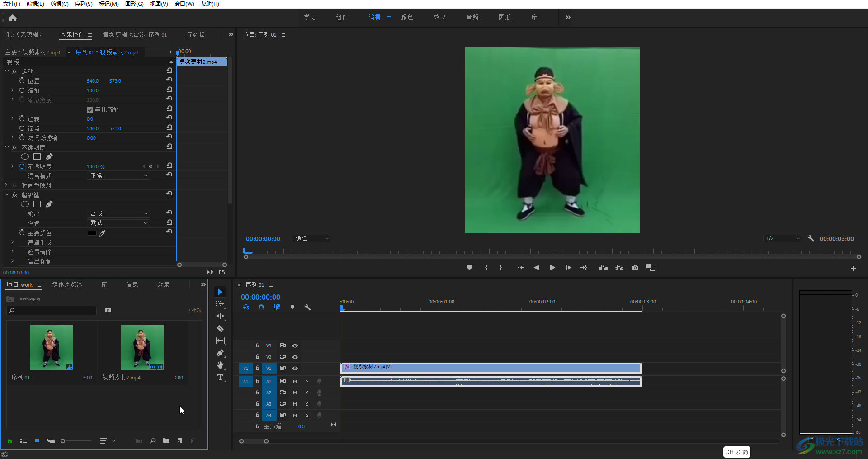The width and height of the screenshot is (868, 459).
Task: Click the project search input field
Action: pos(52,310)
